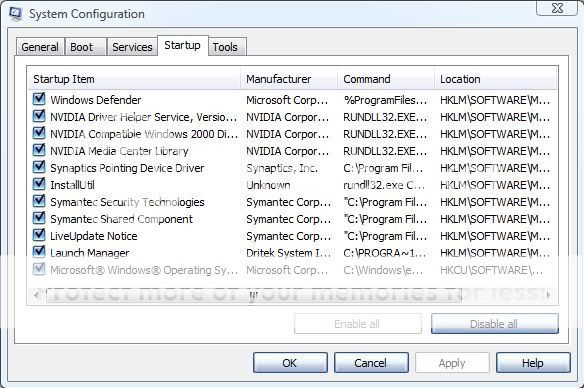Disable the LiveUpdate Notice checkbox
The height and width of the screenshot is (388, 584).
click(39, 235)
